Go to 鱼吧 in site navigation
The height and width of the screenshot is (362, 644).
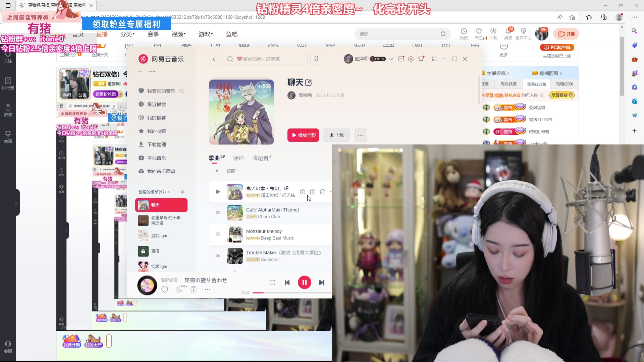(x=232, y=34)
